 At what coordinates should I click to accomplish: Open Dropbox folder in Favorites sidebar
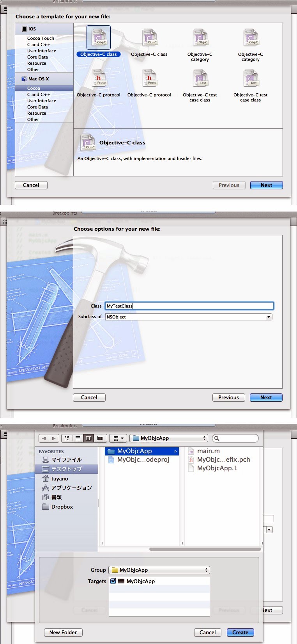pos(62,507)
